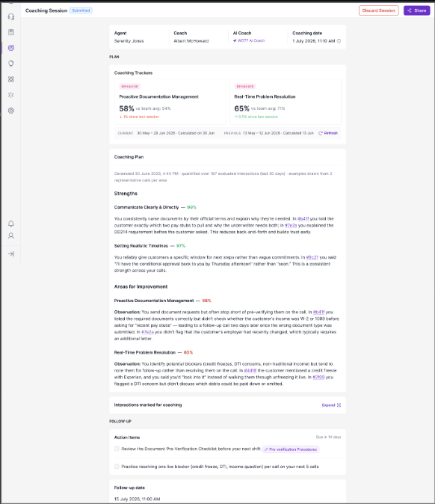The height and width of the screenshot is (504, 435).
Task: Check the Practice resolving one live blocker item
Action: point(117,467)
